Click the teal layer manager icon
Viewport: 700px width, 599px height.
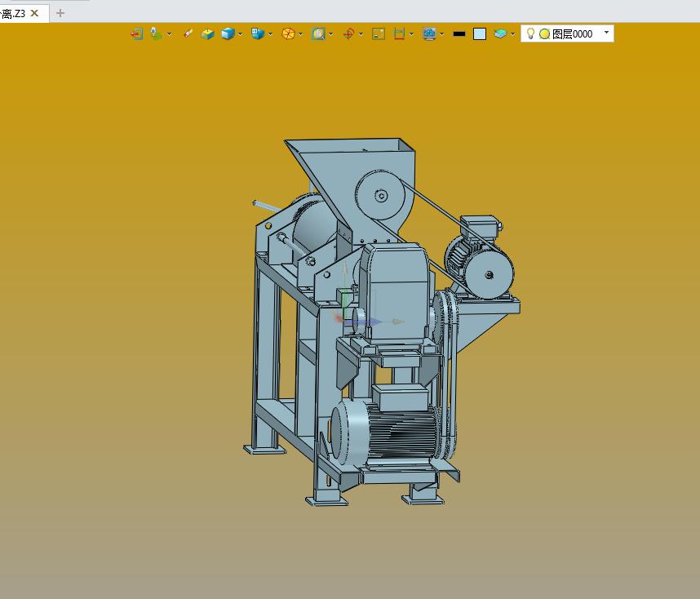tap(500, 34)
